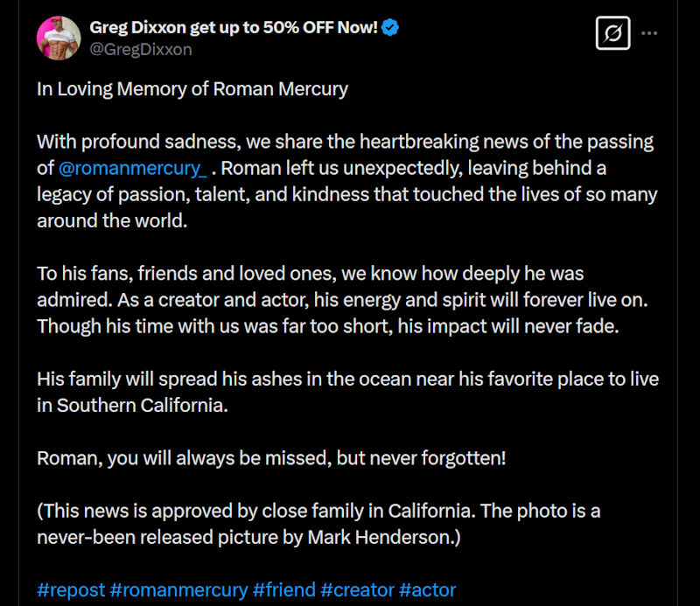
Task: Open the #romanmercury hashtag
Action: [x=178, y=589]
